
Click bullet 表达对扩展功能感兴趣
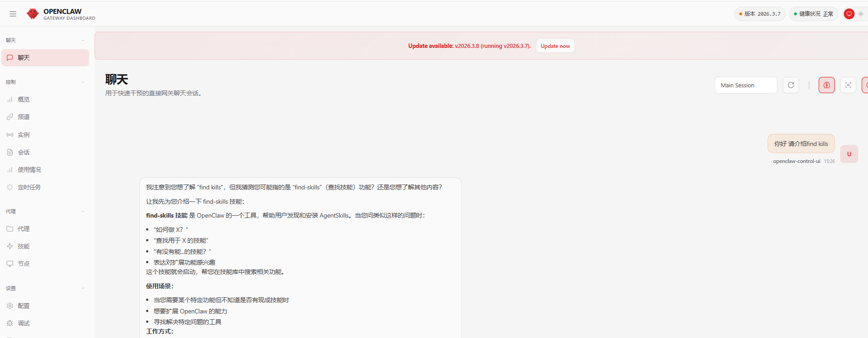point(184,262)
